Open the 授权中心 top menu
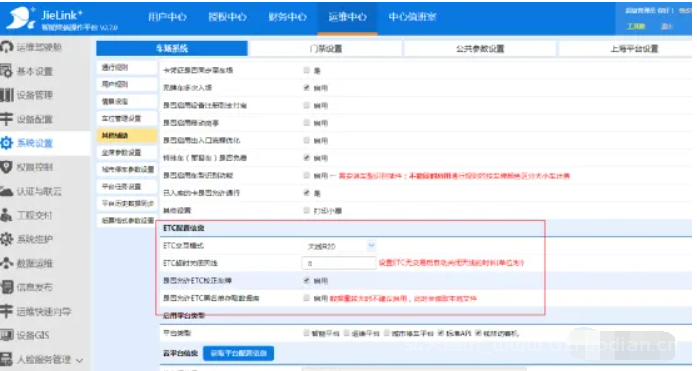This screenshot has height=371, width=697. click(227, 17)
